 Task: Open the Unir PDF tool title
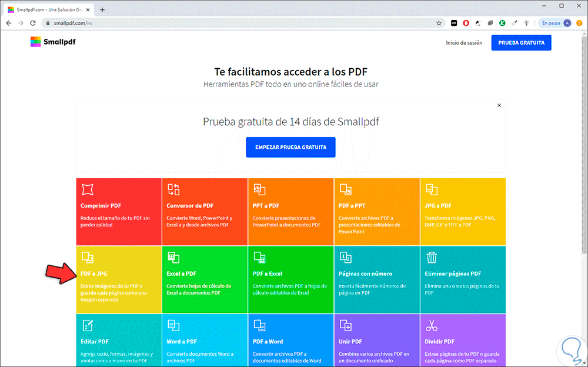click(x=350, y=342)
